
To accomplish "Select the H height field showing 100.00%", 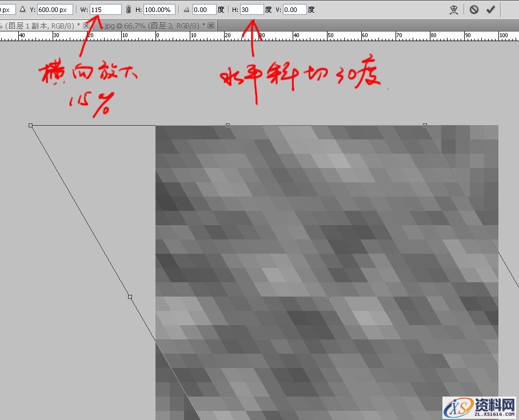I will tap(159, 10).
